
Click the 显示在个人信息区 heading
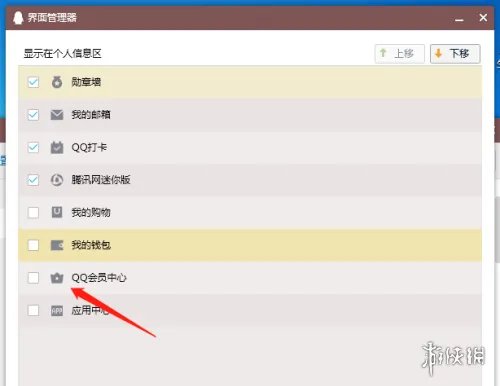(x=62, y=53)
